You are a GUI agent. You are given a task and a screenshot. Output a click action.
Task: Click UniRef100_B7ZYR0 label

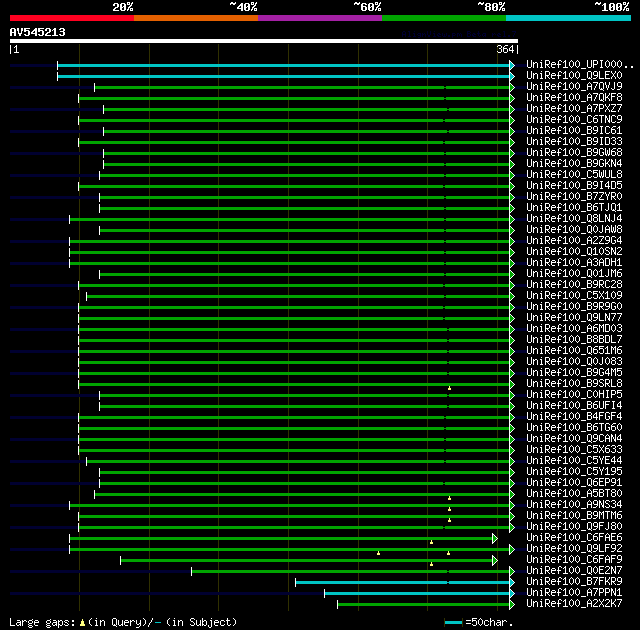(574, 197)
